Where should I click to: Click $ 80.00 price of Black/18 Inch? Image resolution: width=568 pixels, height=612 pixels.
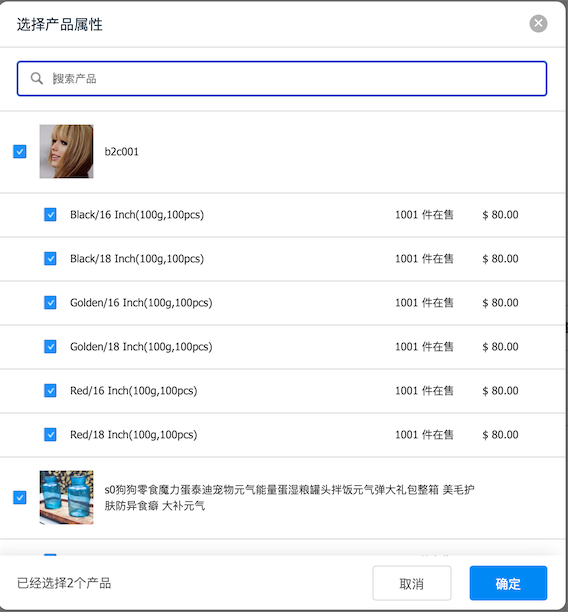tap(500, 259)
